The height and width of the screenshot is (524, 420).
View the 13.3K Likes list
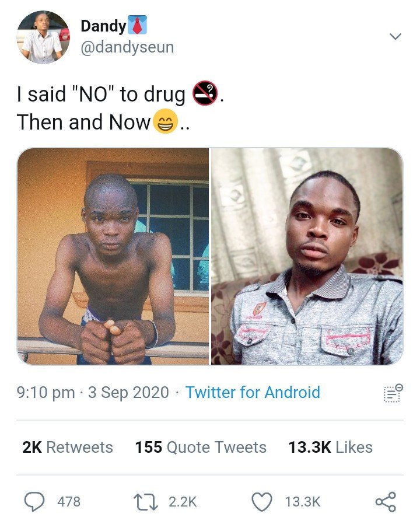click(330, 447)
